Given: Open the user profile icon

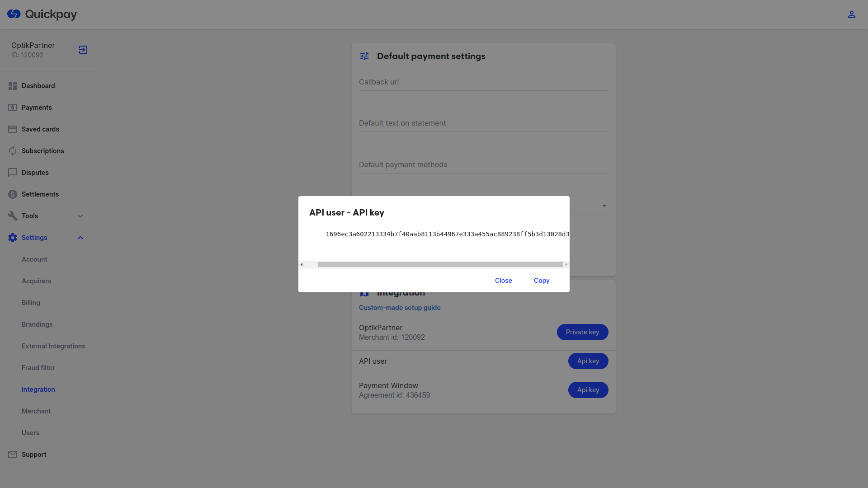Looking at the screenshot, I should (851, 14).
